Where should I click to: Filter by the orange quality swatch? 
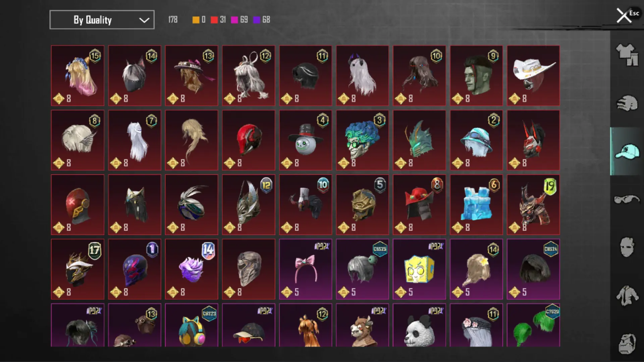tap(196, 20)
